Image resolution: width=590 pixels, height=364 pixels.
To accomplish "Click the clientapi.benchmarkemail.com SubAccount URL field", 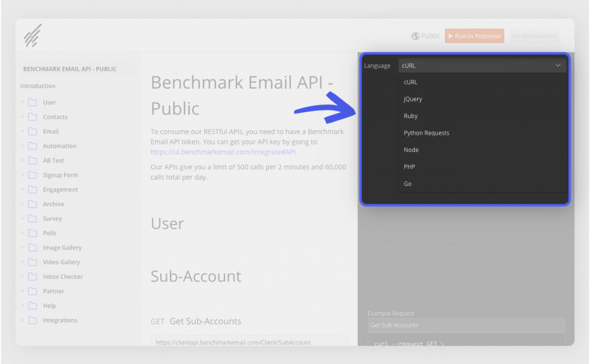I will [x=249, y=342].
